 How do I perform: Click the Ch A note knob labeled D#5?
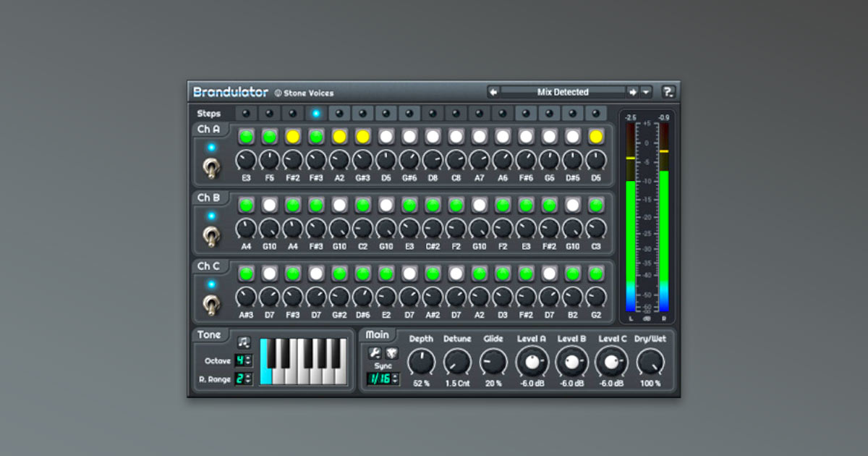[572, 160]
